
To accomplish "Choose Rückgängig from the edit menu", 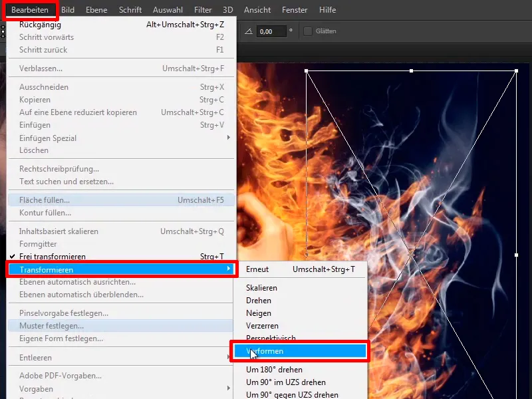I will (122, 25).
